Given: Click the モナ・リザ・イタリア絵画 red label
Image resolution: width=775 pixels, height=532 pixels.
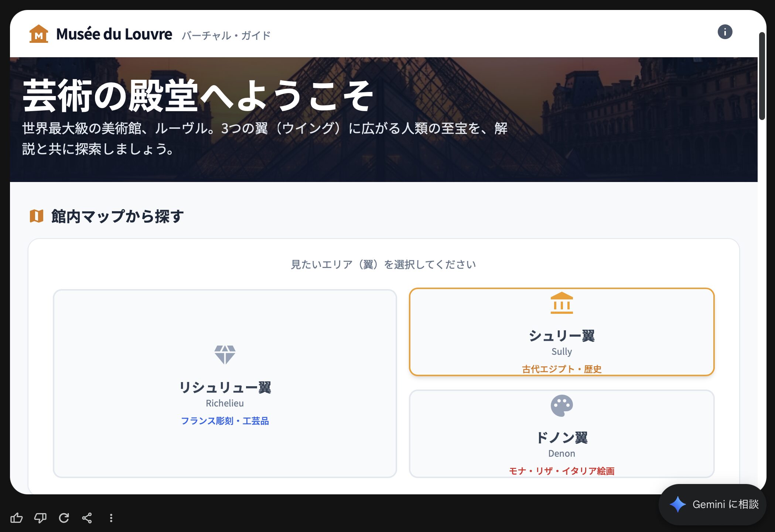Looking at the screenshot, I should (x=561, y=471).
